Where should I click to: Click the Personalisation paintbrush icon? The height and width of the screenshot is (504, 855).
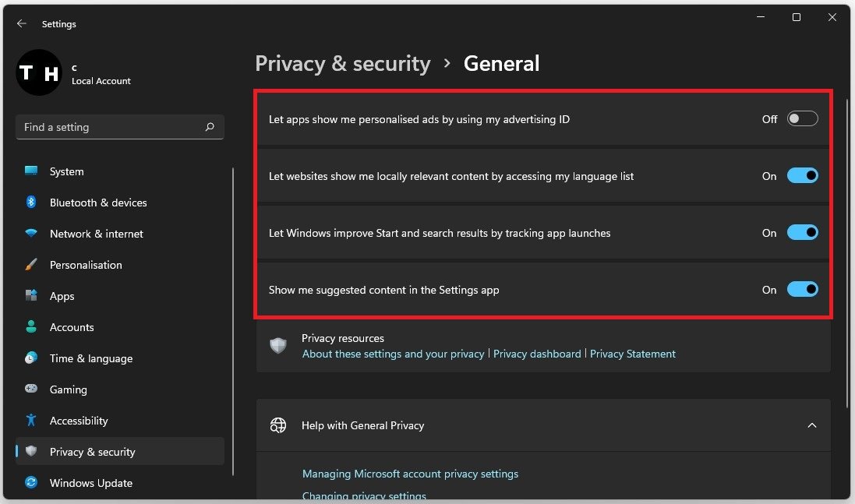pyautogui.click(x=31, y=265)
